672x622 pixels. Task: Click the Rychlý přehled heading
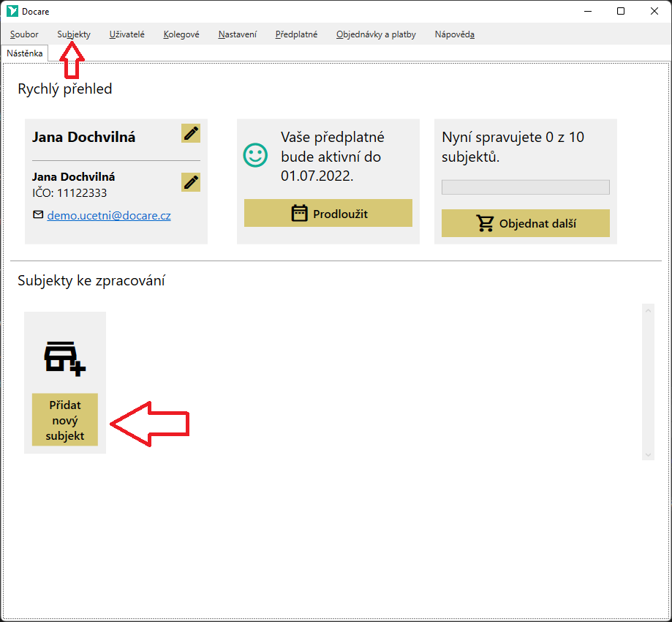(65, 89)
